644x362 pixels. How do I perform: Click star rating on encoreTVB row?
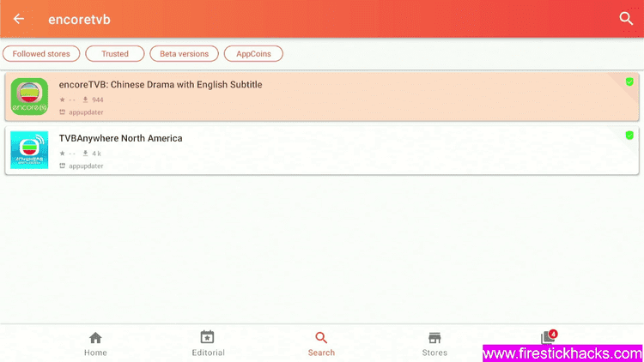(67, 100)
